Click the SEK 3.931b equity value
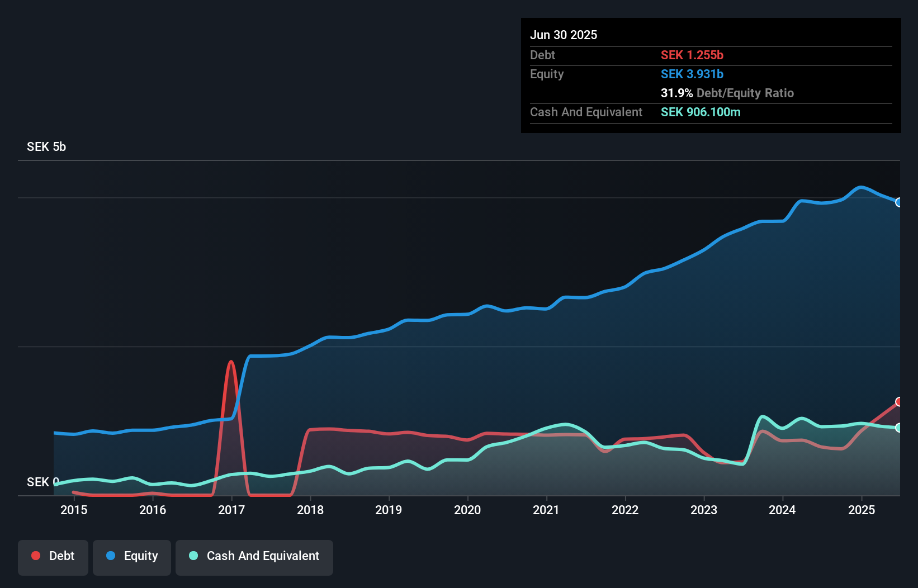The width and height of the screenshot is (918, 588). coord(692,74)
